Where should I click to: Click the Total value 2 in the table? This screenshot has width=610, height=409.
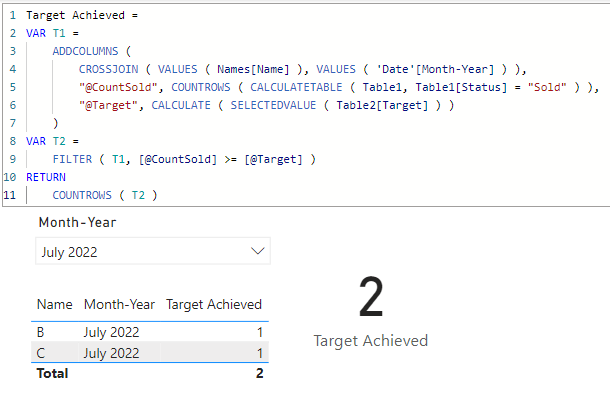(x=259, y=373)
